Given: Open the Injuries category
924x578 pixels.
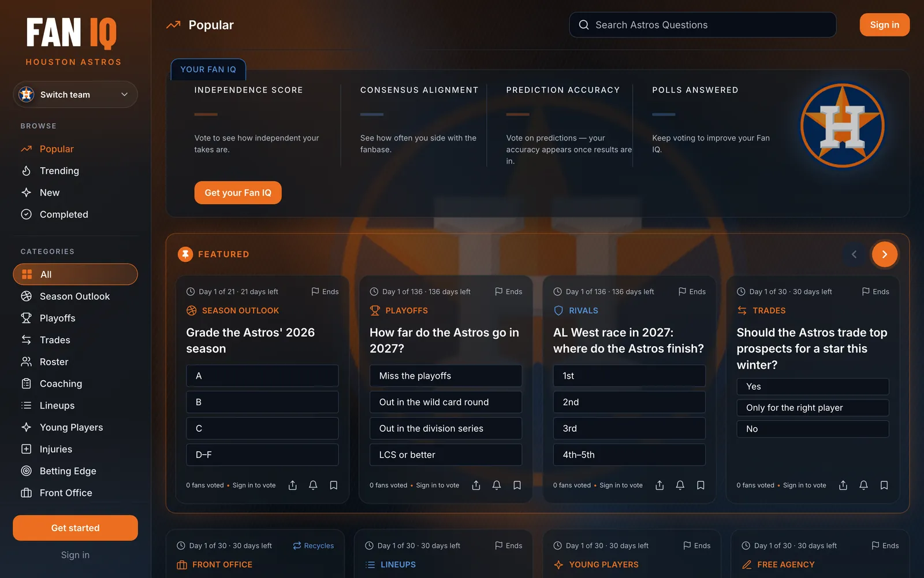Looking at the screenshot, I should 75,449.
